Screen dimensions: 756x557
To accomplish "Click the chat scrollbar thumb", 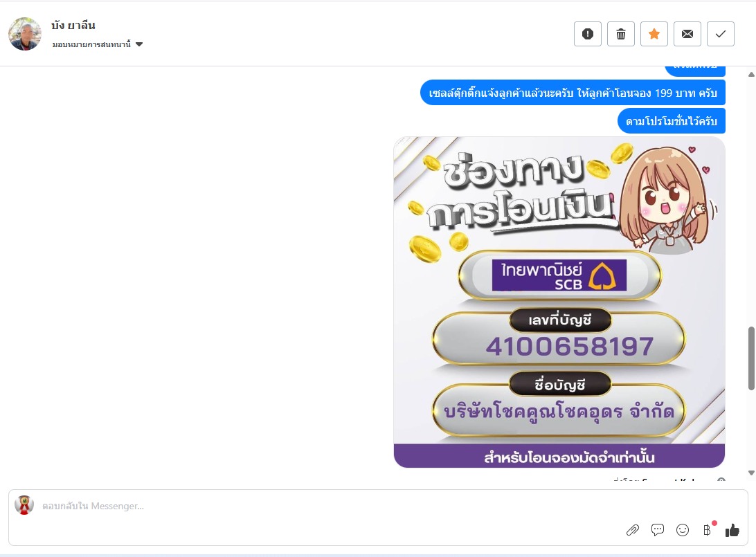I will point(751,358).
